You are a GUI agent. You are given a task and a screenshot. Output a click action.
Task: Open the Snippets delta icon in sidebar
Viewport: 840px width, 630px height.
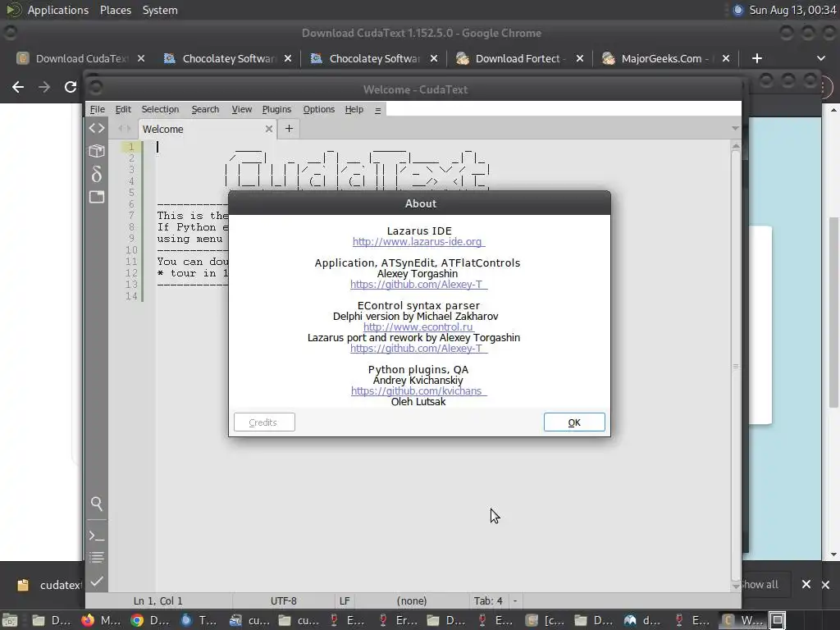97,174
